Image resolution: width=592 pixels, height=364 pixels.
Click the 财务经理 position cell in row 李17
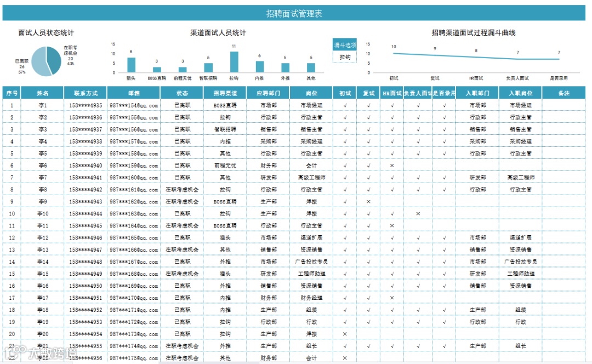[311, 298]
